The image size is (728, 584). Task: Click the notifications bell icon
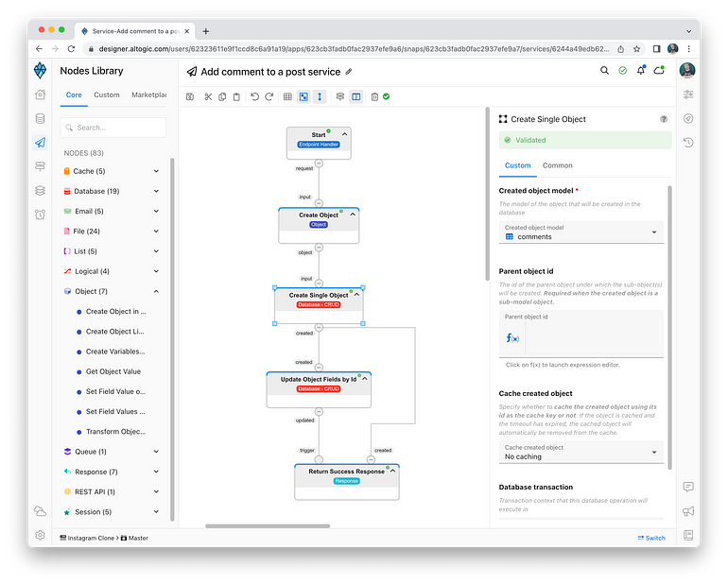[641, 71]
